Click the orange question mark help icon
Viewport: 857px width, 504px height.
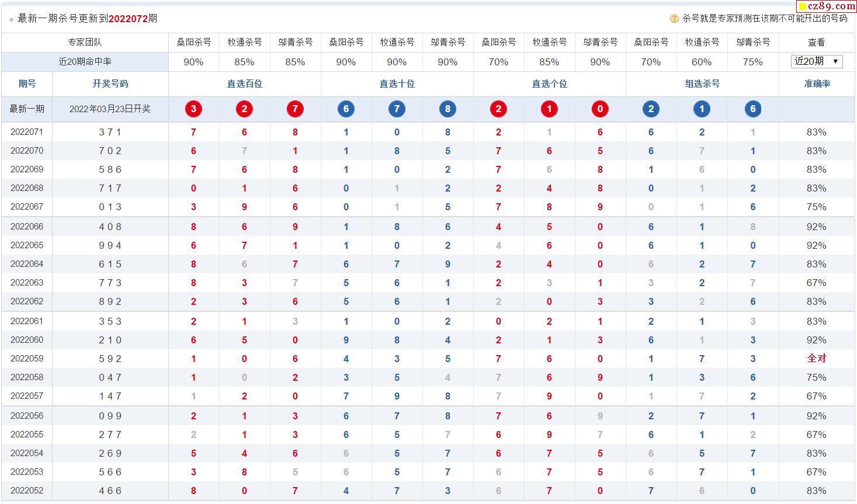click(674, 19)
